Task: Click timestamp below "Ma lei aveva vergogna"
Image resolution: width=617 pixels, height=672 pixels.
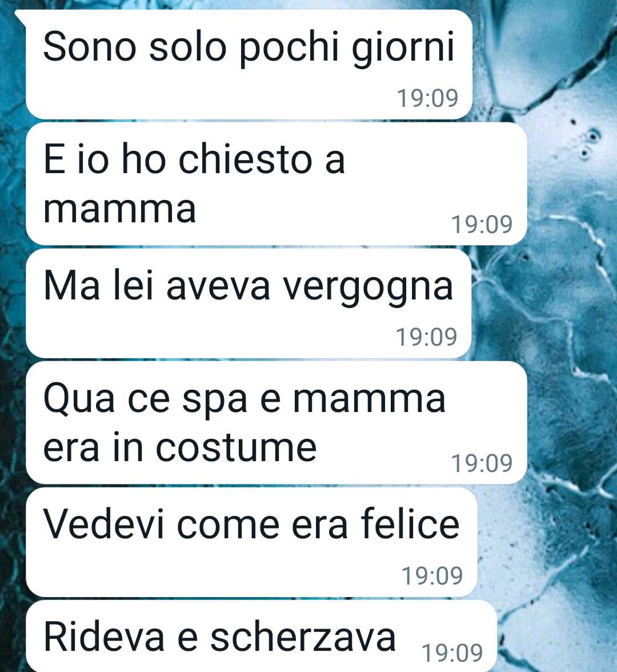Action: pyautogui.click(x=426, y=337)
